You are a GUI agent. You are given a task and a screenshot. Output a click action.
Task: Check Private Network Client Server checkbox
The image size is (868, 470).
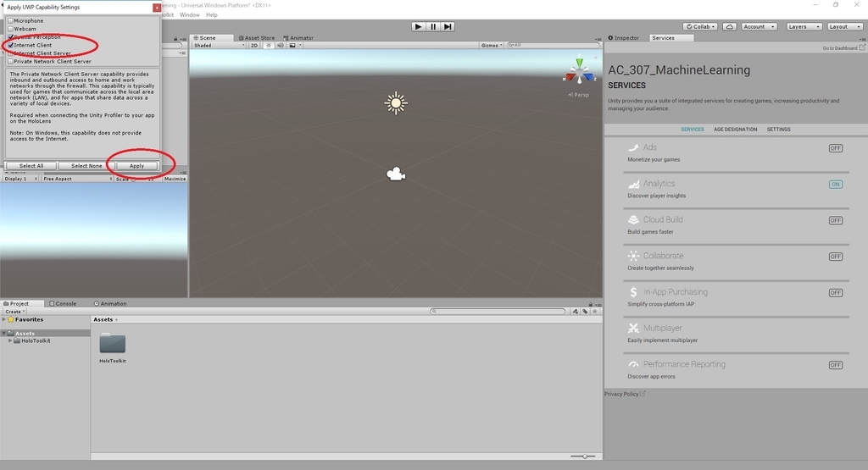pyautogui.click(x=10, y=61)
